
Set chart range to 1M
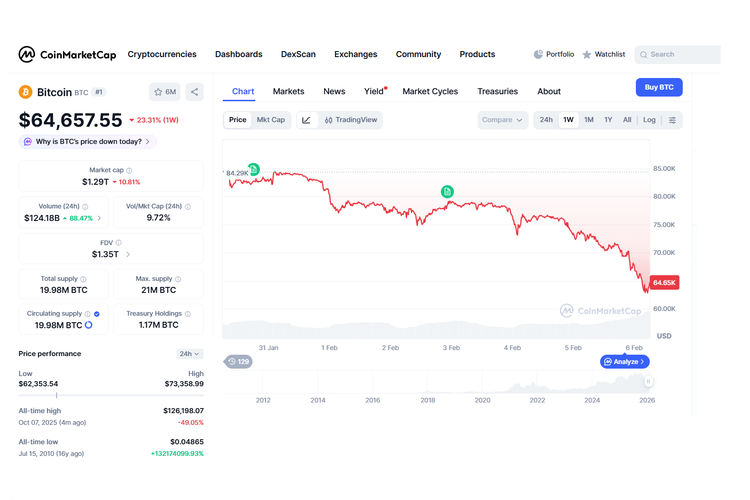point(589,120)
